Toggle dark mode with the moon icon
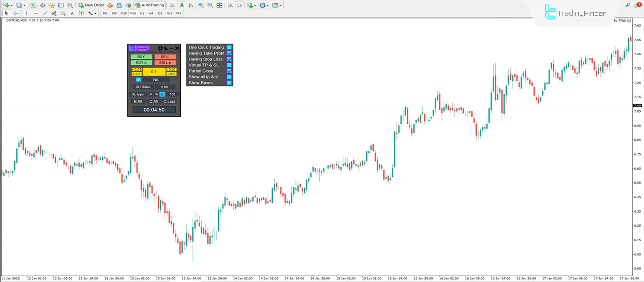 pyautogui.click(x=166, y=48)
